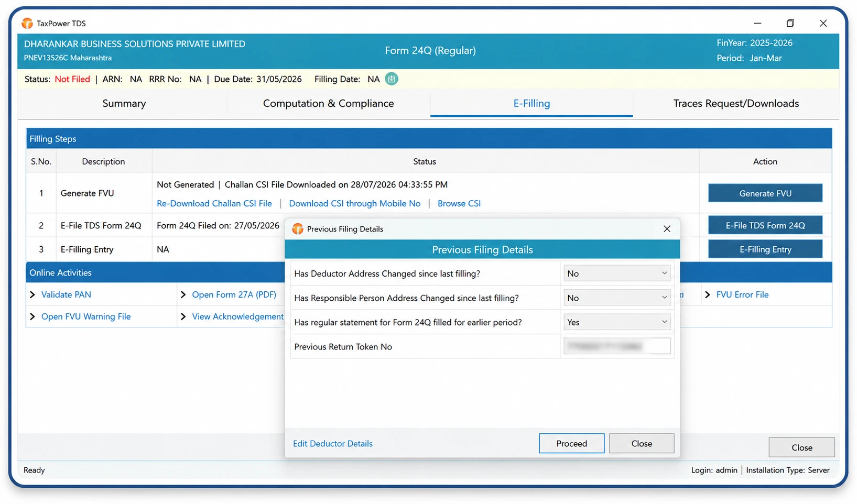Click the dialog's Close button
This screenshot has height=504, width=857.
[642, 443]
